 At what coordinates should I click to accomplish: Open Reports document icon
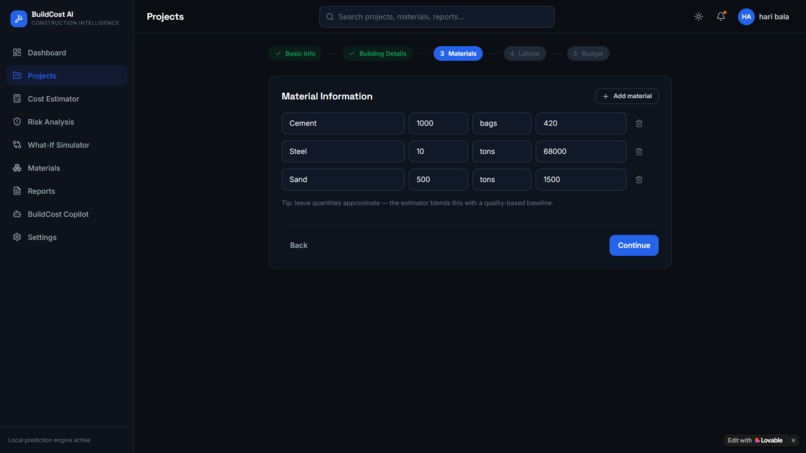[x=17, y=191]
